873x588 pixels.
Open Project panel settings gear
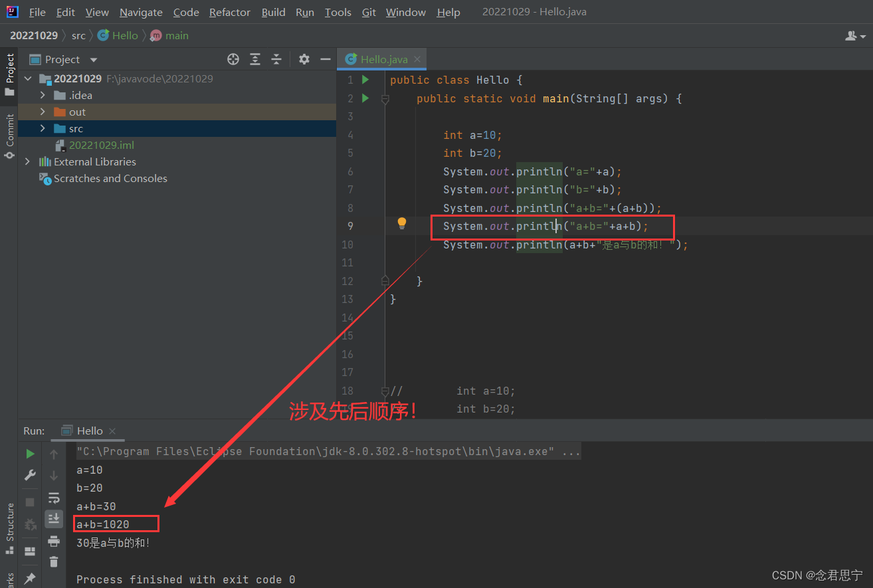tap(304, 59)
